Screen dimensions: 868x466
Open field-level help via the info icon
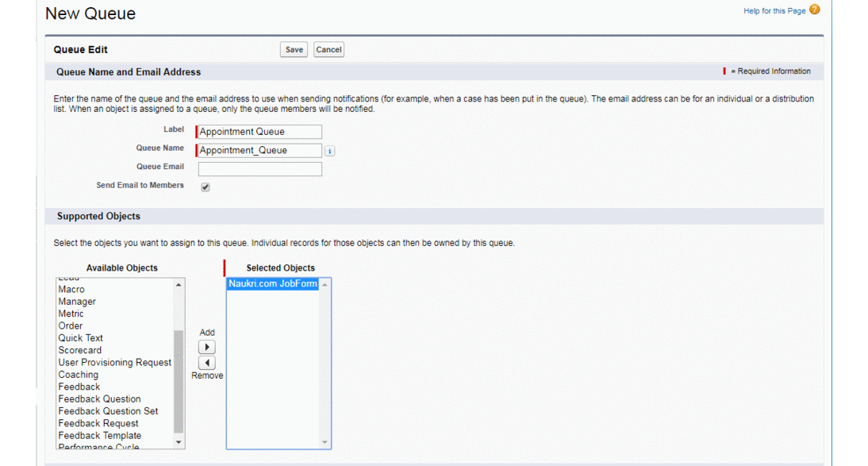click(329, 150)
